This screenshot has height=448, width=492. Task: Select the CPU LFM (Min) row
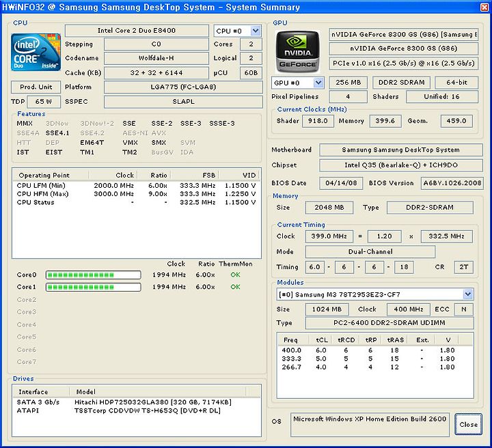(136, 186)
